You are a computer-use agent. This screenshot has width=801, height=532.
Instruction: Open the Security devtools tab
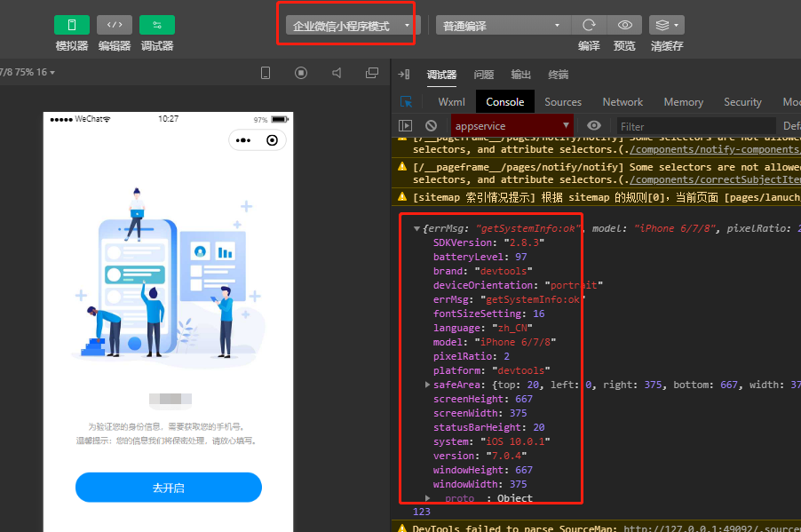(x=742, y=102)
